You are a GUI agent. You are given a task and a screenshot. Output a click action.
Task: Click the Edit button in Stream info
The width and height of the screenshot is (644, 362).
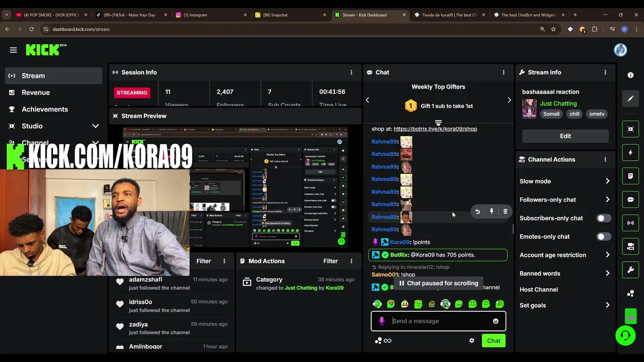pyautogui.click(x=565, y=136)
